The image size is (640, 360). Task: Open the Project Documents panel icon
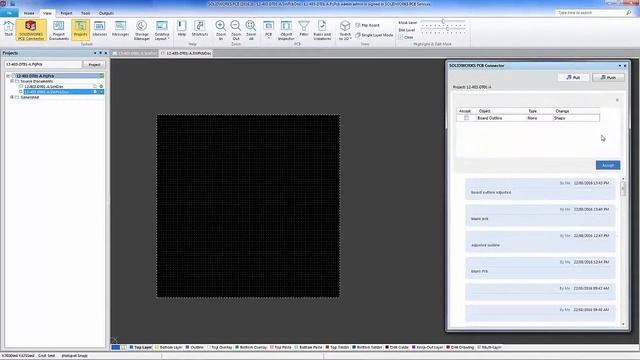tap(59, 30)
